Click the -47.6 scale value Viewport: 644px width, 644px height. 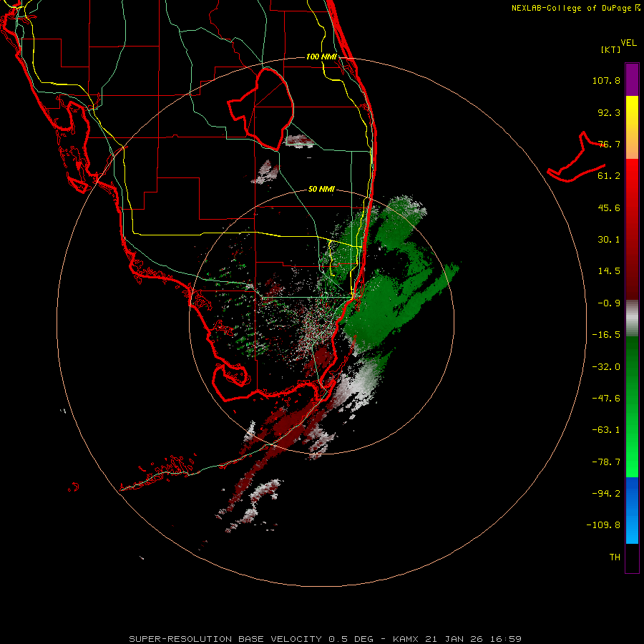[x=606, y=399]
